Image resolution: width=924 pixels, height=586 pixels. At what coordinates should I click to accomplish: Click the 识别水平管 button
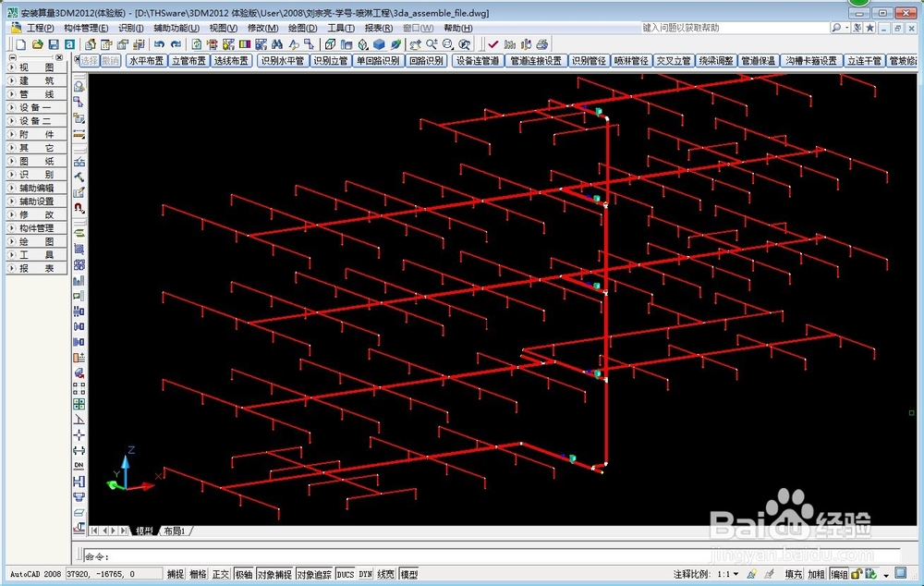click(x=283, y=61)
